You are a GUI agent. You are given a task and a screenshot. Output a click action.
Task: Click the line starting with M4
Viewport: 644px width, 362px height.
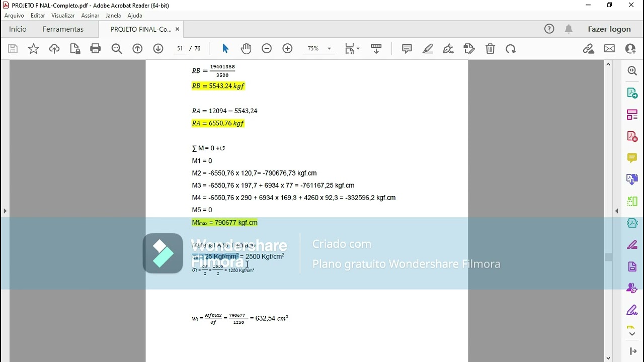click(x=294, y=198)
